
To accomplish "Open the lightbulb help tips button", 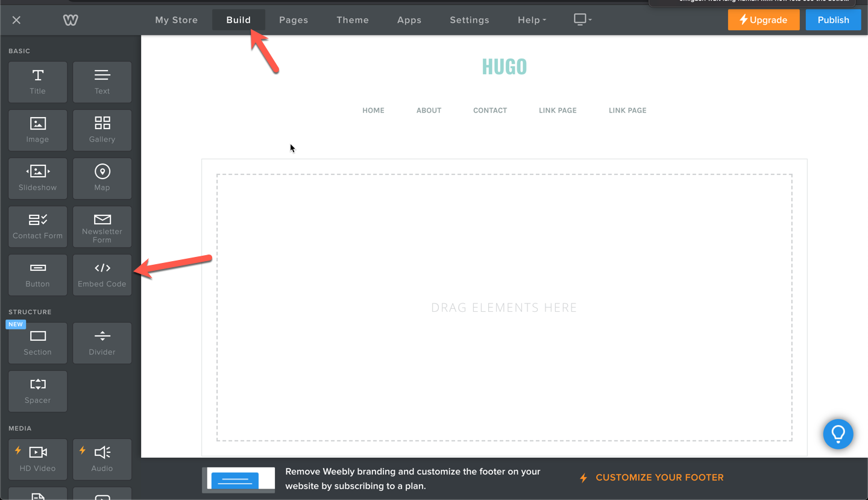I will pyautogui.click(x=838, y=434).
